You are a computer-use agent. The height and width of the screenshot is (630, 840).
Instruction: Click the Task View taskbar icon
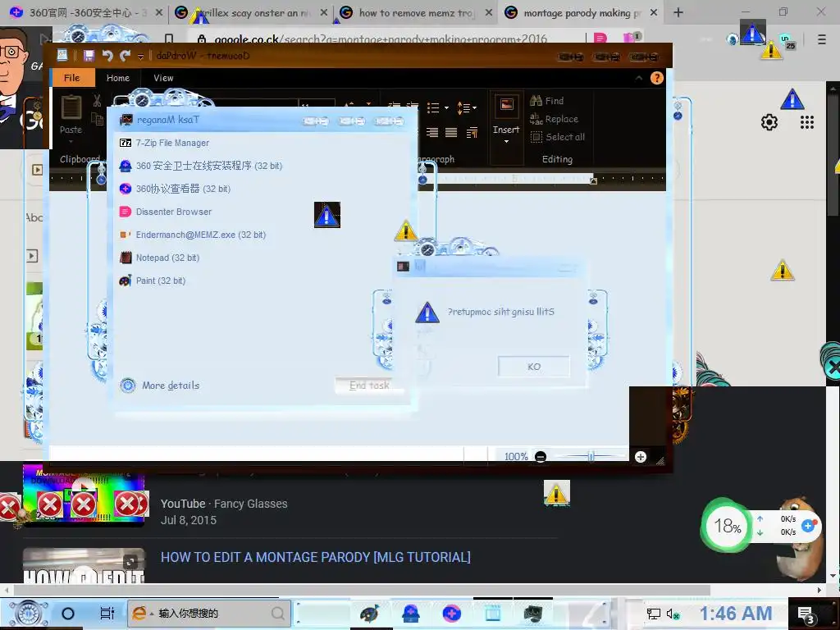(x=107, y=614)
